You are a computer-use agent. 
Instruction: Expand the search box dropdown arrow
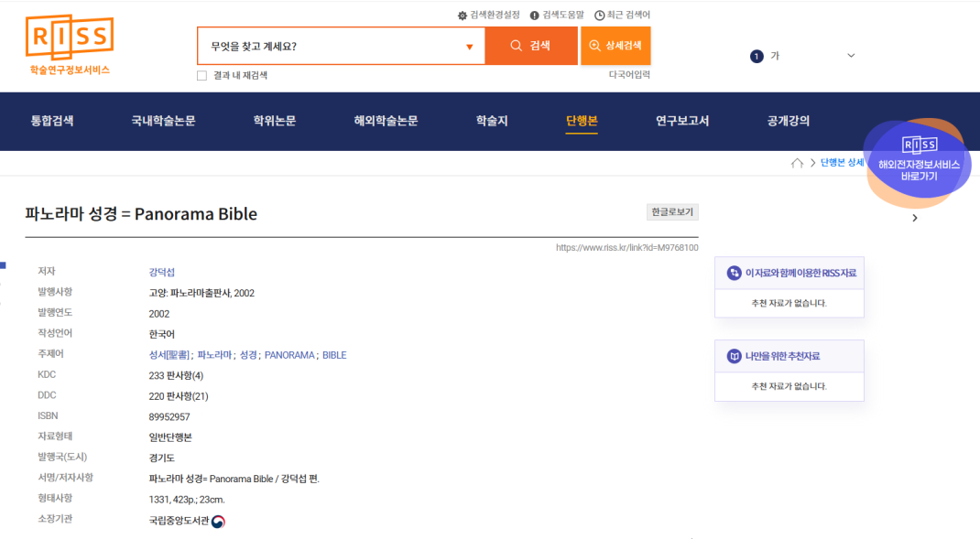tap(469, 47)
